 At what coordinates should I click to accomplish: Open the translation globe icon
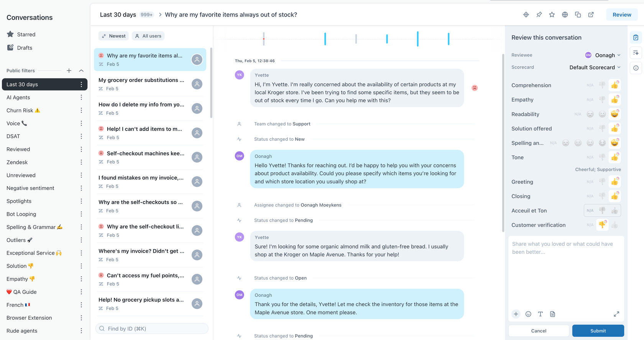point(565,14)
